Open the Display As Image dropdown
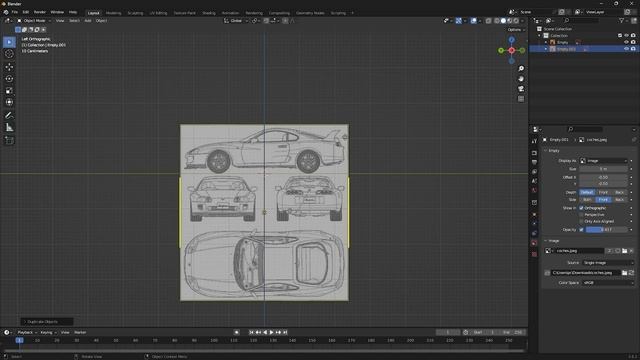 pyautogui.click(x=603, y=161)
